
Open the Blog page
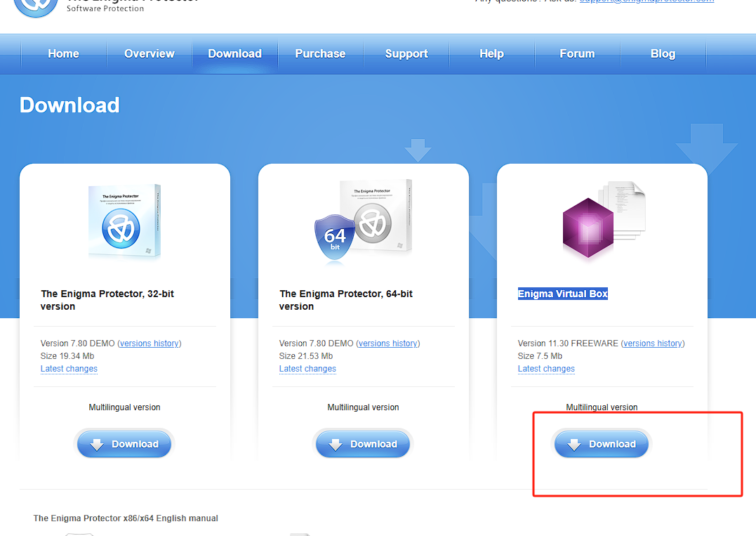[x=663, y=53]
